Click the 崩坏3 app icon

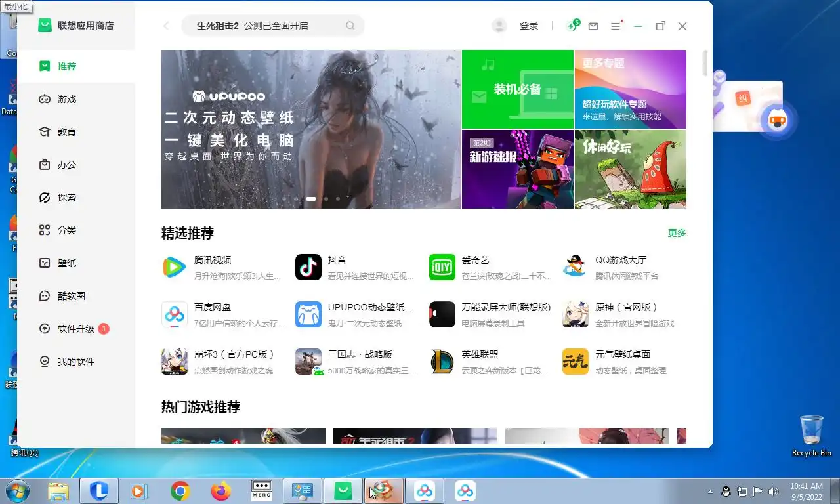coord(175,362)
